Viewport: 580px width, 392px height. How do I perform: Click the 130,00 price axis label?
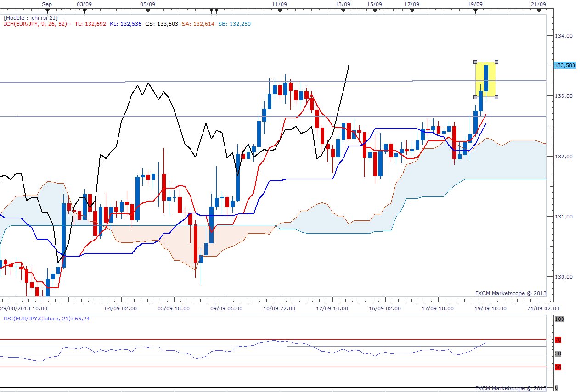pyautogui.click(x=564, y=277)
